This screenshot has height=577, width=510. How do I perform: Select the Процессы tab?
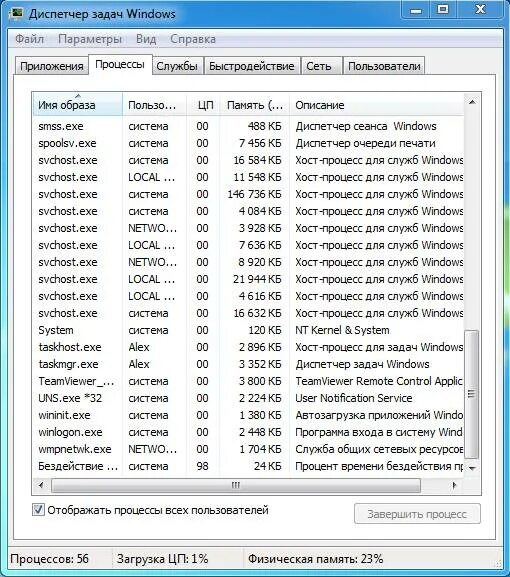point(120,65)
